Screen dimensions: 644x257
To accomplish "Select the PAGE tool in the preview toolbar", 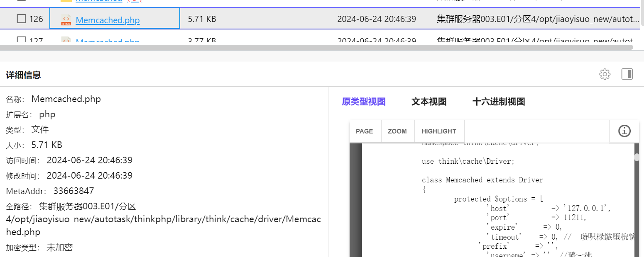I will pyautogui.click(x=365, y=131).
